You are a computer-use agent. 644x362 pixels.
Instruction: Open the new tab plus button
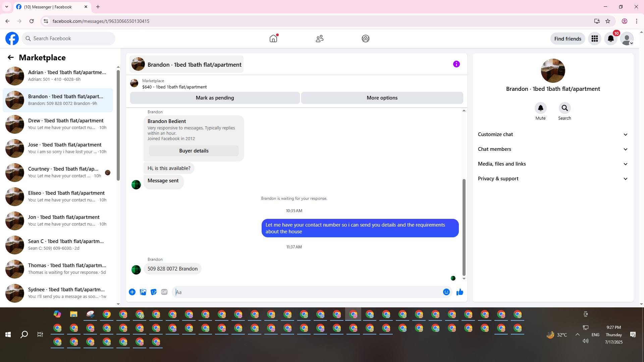(98, 7)
